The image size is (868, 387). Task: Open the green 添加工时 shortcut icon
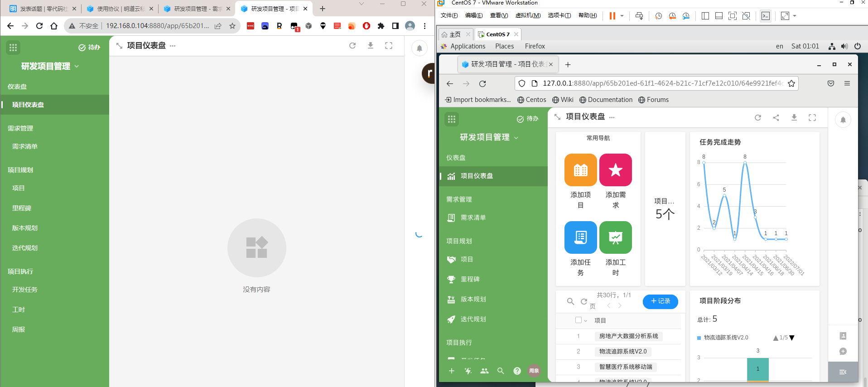615,237
